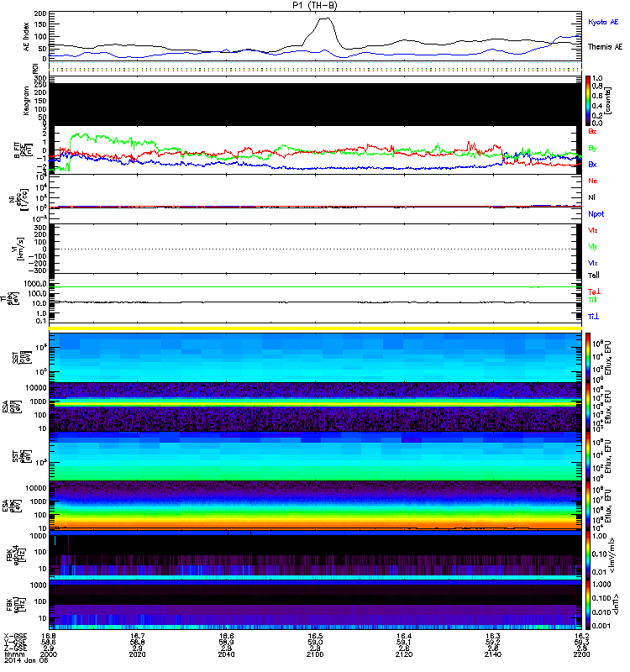Click the "[counts]" colorbar label

pos(608,101)
